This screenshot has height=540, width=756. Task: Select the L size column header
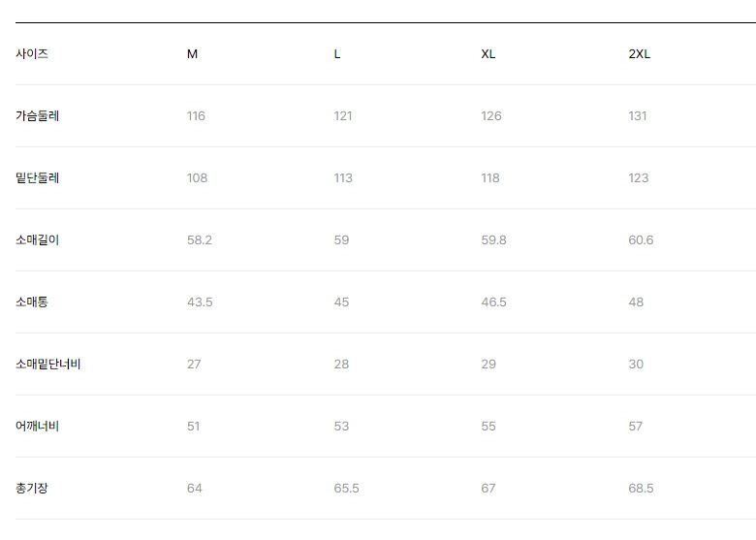[337, 54]
